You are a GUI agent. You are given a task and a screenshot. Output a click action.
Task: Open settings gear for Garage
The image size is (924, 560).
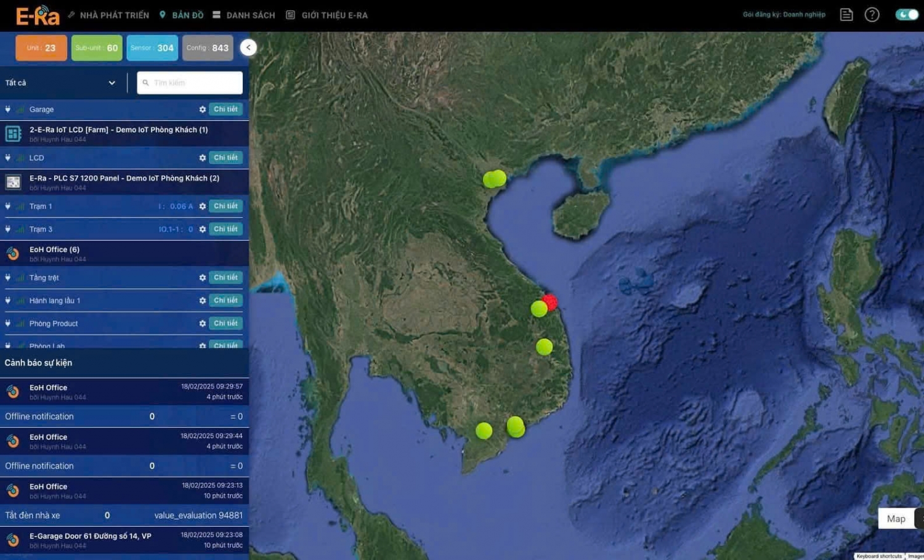click(202, 110)
